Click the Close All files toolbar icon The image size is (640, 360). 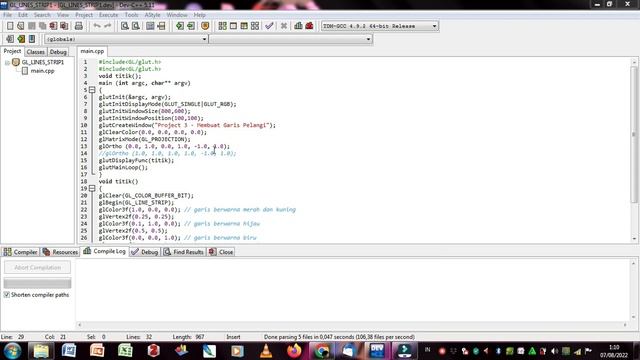[x=64, y=26]
